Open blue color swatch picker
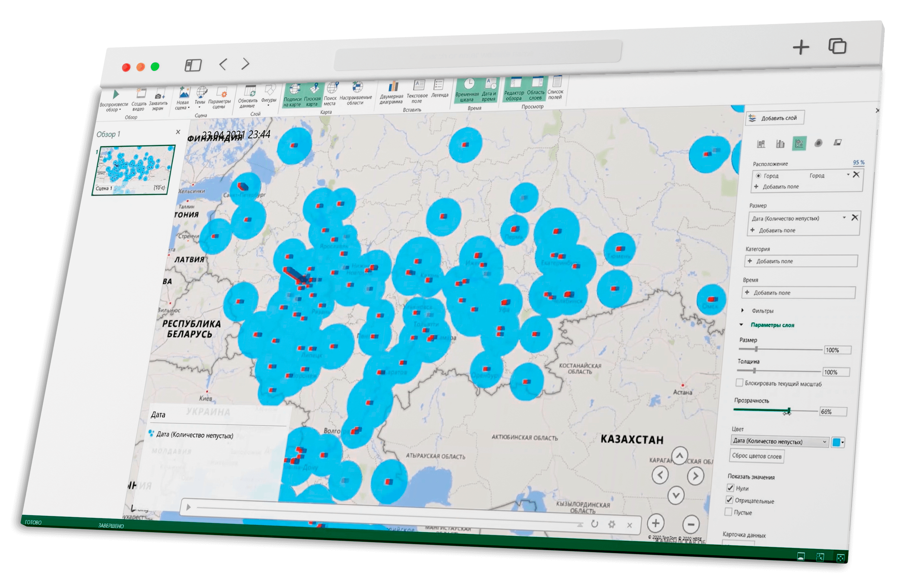Viewport: 922px width, 588px height. coord(838,443)
